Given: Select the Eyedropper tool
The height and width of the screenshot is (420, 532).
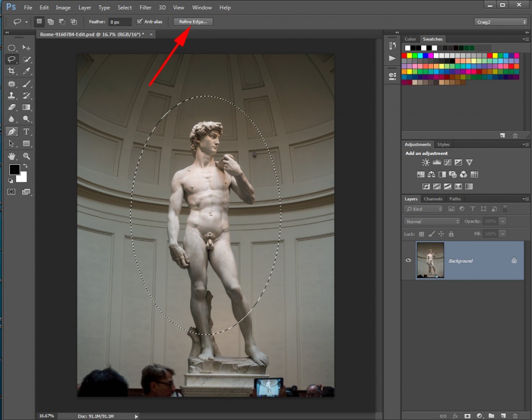Looking at the screenshot, I should pyautogui.click(x=26, y=71).
